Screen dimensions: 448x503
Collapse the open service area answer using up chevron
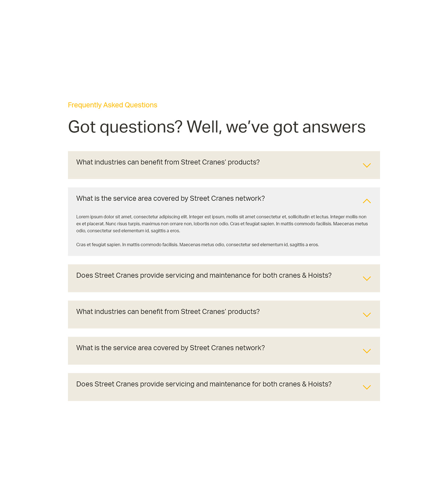pyautogui.click(x=367, y=201)
